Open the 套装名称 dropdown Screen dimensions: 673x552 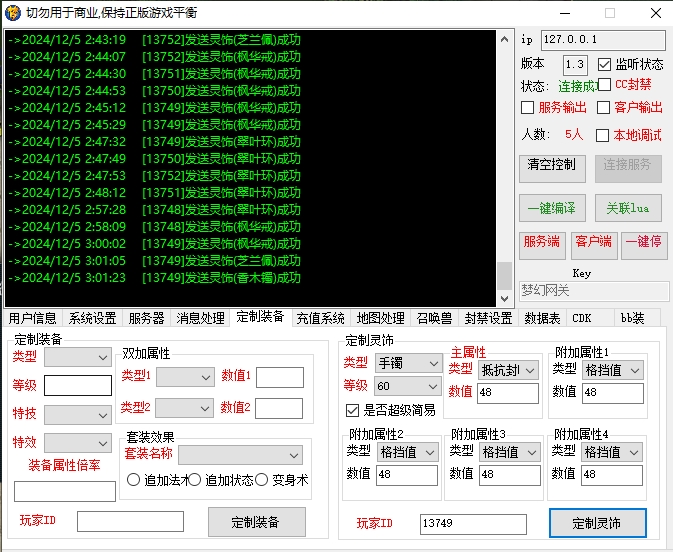pos(240,455)
